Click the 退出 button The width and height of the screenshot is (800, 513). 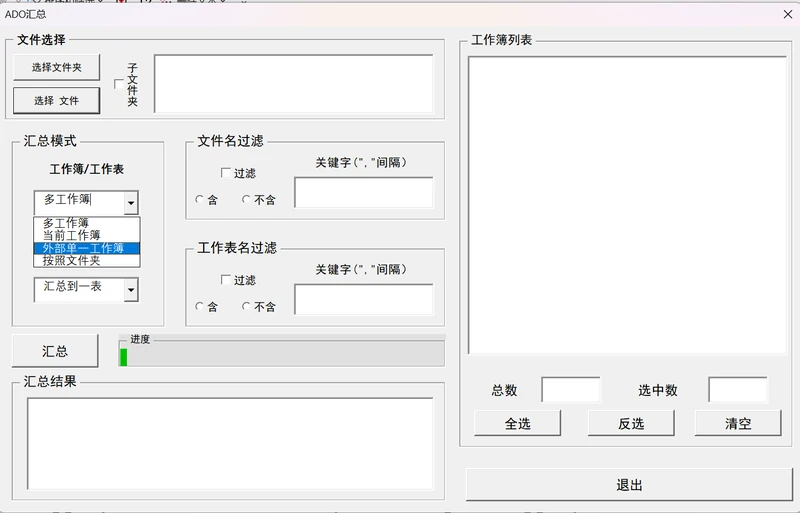629,485
